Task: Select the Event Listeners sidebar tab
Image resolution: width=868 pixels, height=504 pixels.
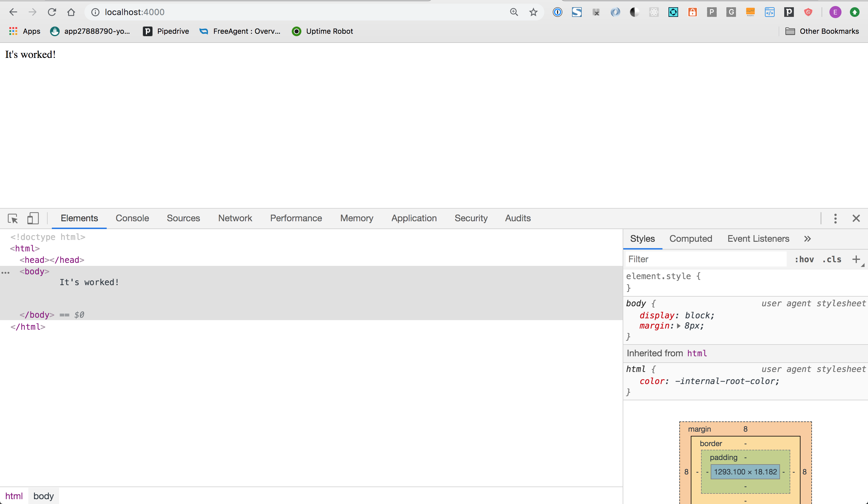Action: (x=758, y=239)
